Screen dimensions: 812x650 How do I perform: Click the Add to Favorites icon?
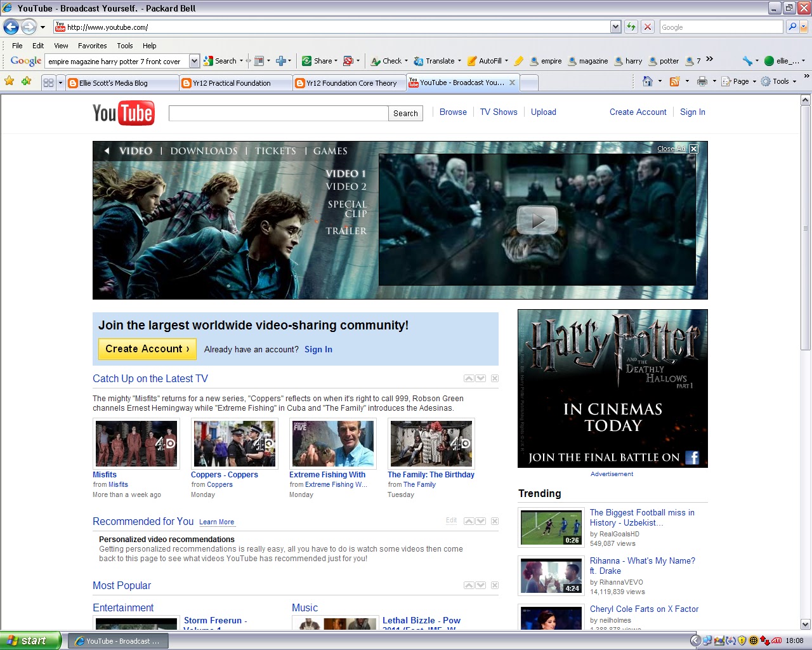coord(26,81)
